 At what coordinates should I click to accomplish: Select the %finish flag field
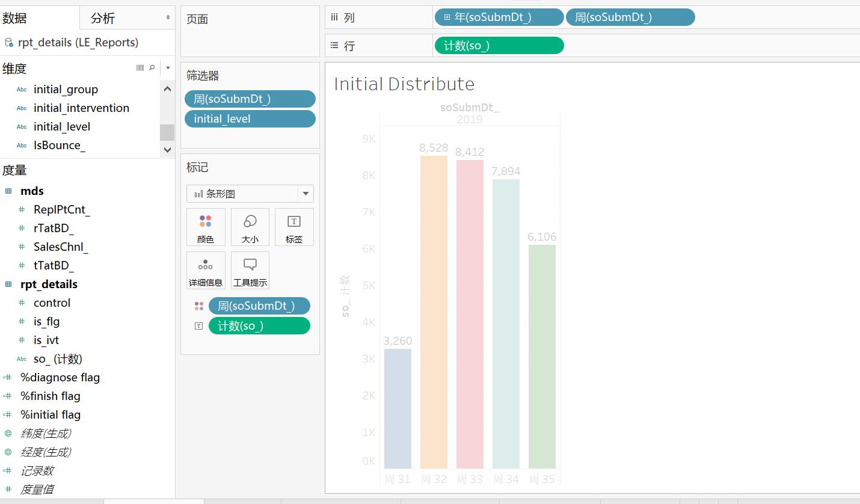click(51, 396)
